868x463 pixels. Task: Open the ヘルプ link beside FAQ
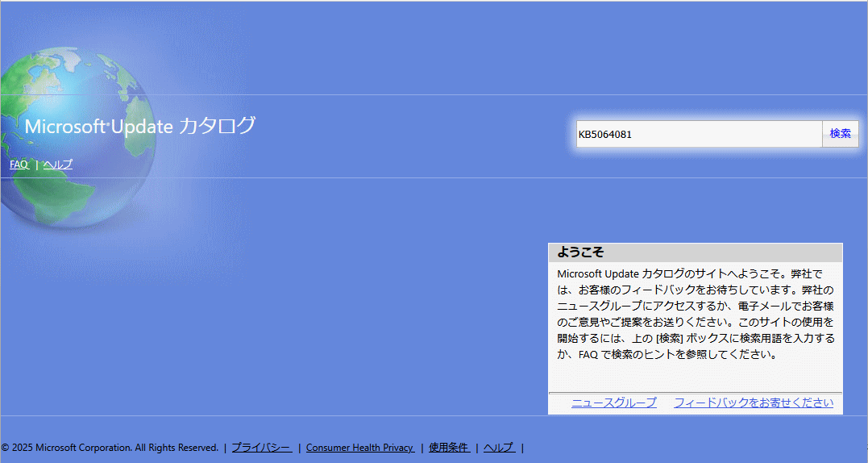coord(57,165)
